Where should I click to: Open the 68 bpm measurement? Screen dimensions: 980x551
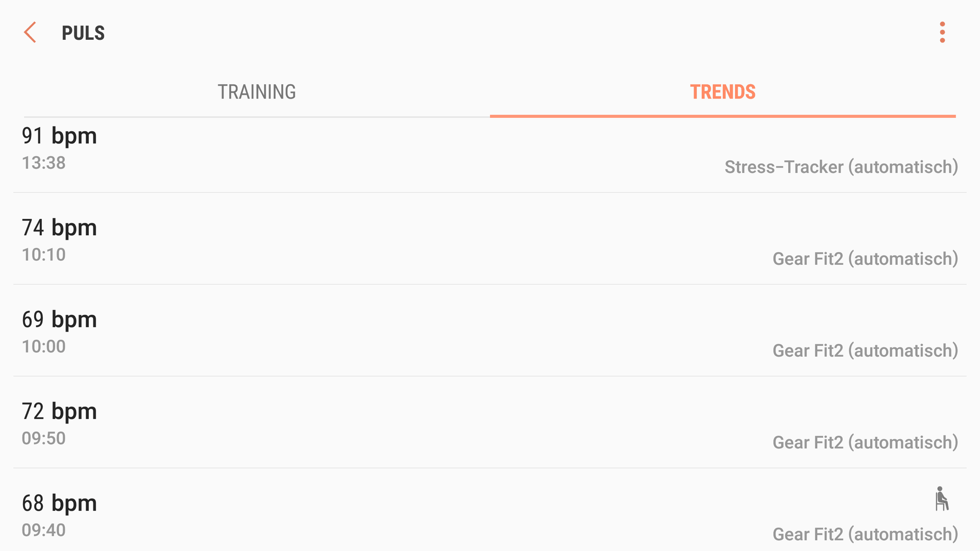[x=490, y=510]
